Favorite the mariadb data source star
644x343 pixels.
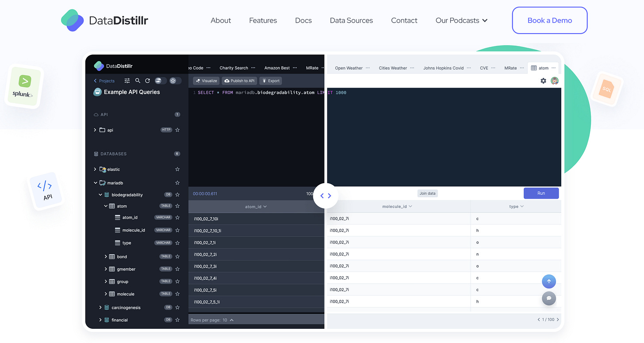click(177, 183)
